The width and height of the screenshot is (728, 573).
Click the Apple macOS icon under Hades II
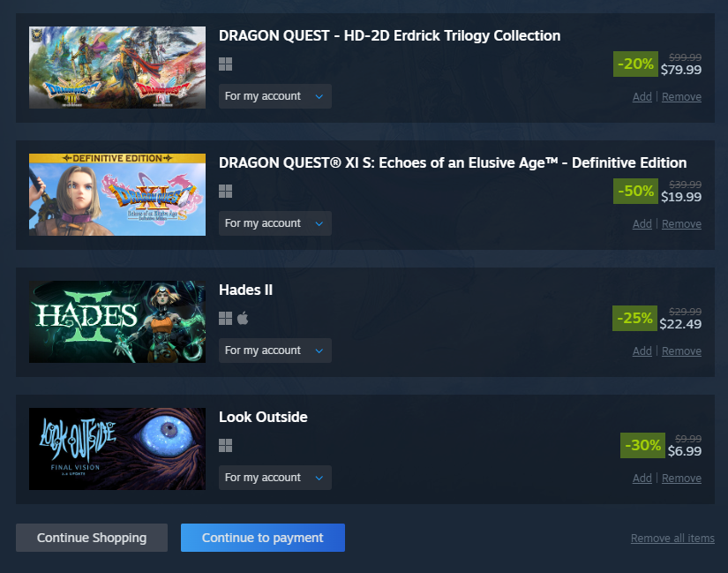[243, 319]
